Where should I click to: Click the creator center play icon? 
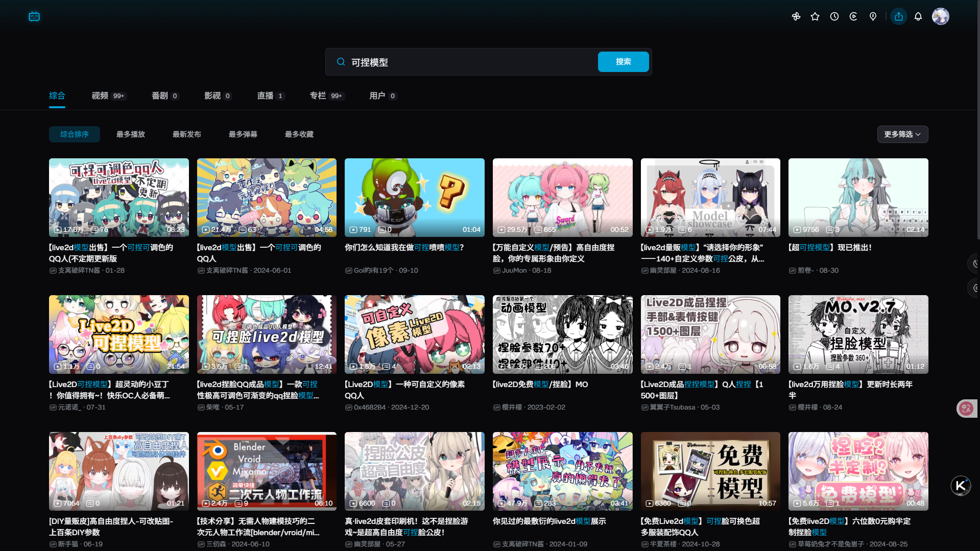click(x=853, y=16)
